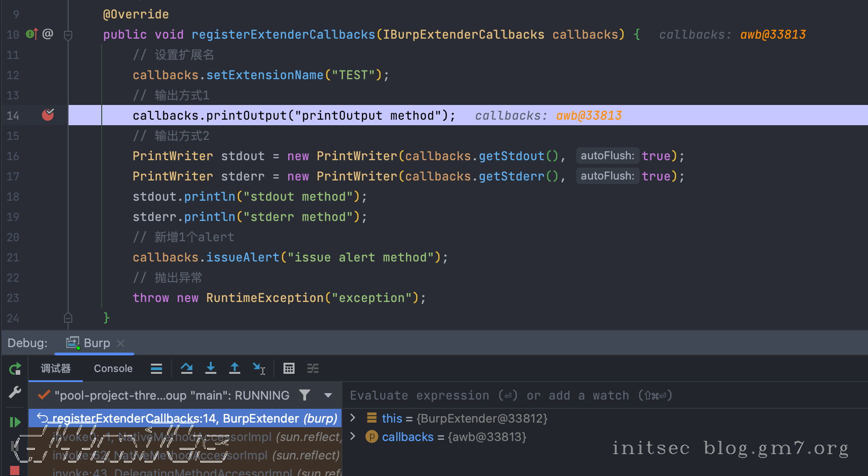Image resolution: width=868 pixels, height=476 pixels.
Task: Select the 调试器 debugger tab
Action: pyautogui.click(x=56, y=368)
